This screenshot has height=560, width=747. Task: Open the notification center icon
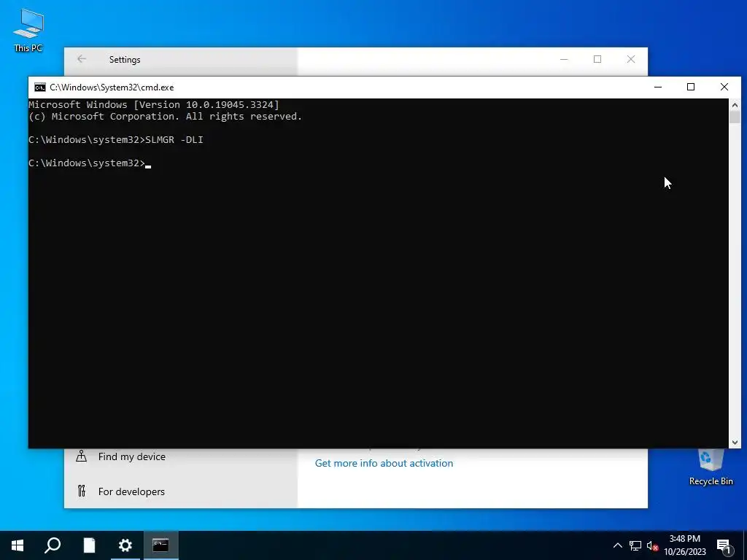click(x=724, y=545)
